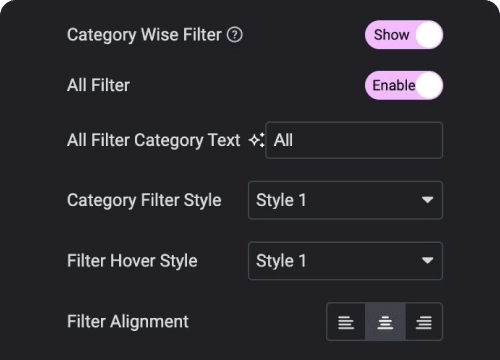500x360 pixels.
Task: Toggle the Category Wise Filter Show switch
Action: point(404,35)
